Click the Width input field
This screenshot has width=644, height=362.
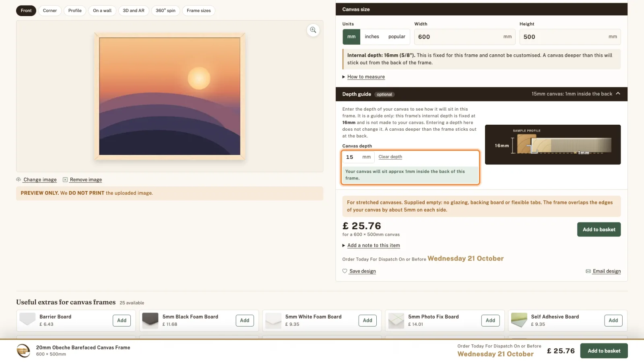point(465,37)
